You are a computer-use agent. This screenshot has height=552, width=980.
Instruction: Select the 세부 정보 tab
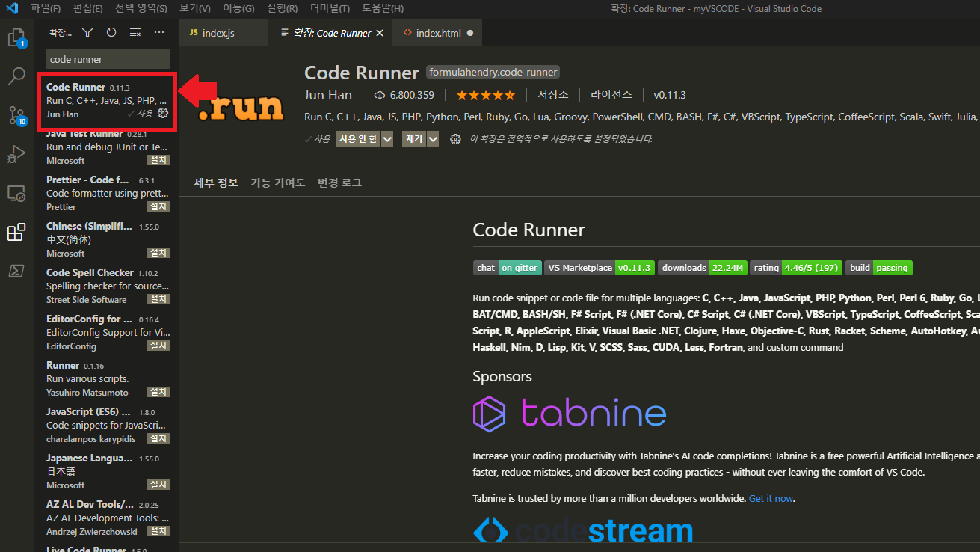[x=216, y=183]
